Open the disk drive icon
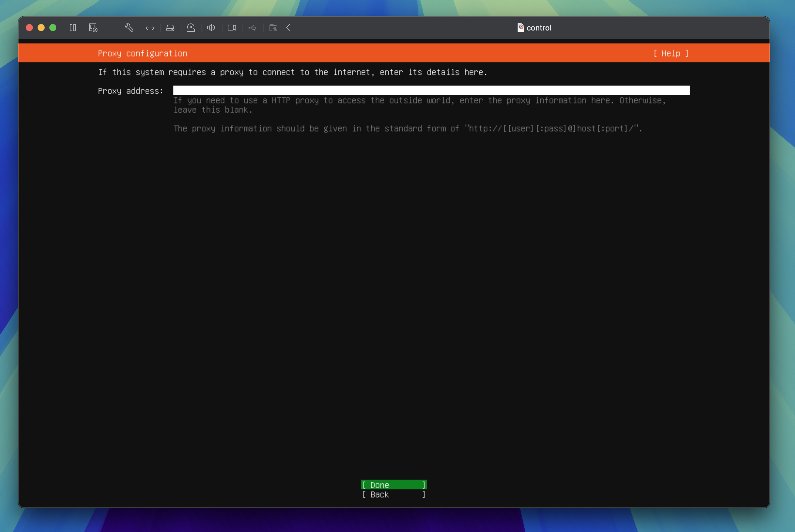Screen dimensions: 795x532 [170, 28]
